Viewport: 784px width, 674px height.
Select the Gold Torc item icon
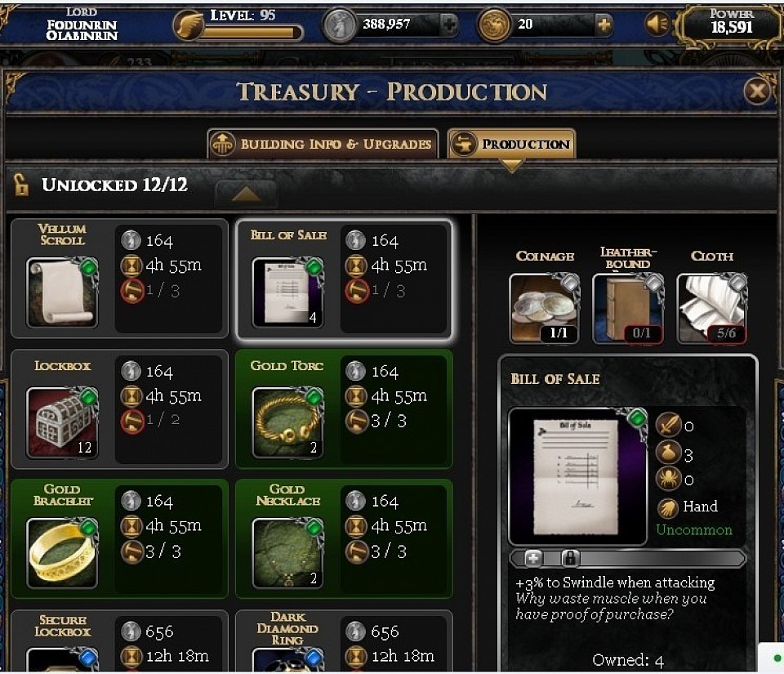288,422
